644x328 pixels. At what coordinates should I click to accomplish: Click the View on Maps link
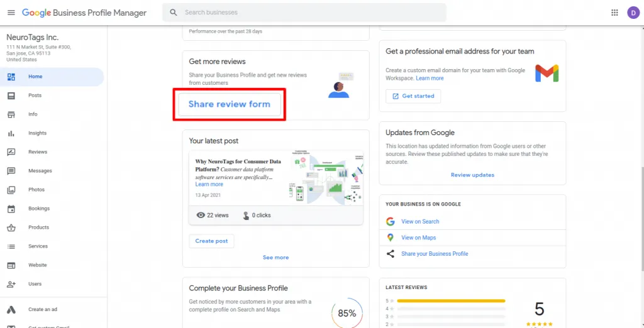pos(418,238)
